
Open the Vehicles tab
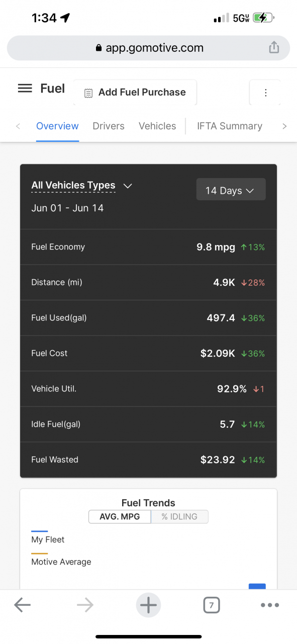(x=157, y=126)
